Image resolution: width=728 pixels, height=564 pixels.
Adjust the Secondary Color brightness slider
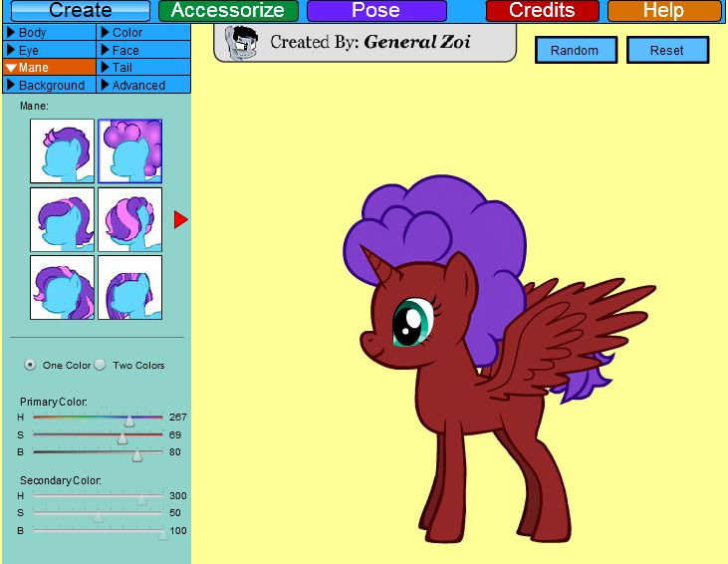pyautogui.click(x=162, y=534)
